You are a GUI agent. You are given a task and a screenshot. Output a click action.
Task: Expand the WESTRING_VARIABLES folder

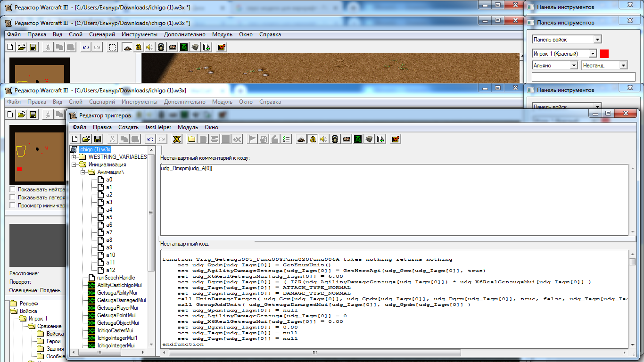click(74, 157)
